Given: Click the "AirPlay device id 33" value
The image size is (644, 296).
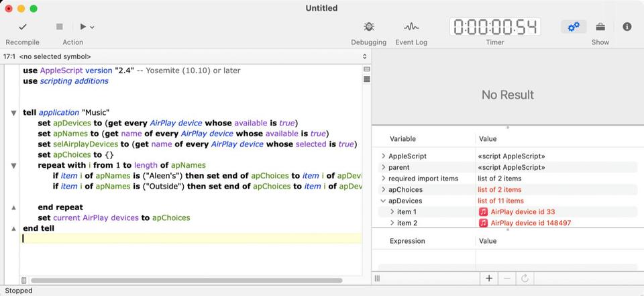Looking at the screenshot, I should click(x=523, y=211).
